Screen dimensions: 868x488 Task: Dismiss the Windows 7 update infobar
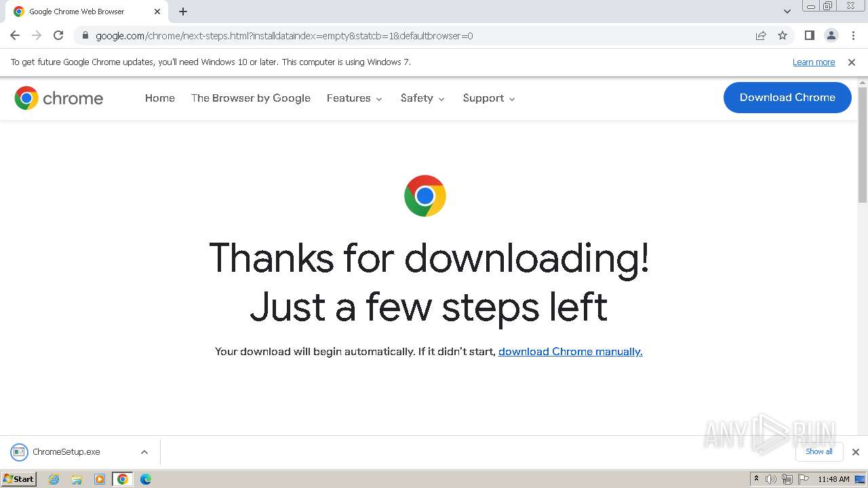pyautogui.click(x=852, y=62)
